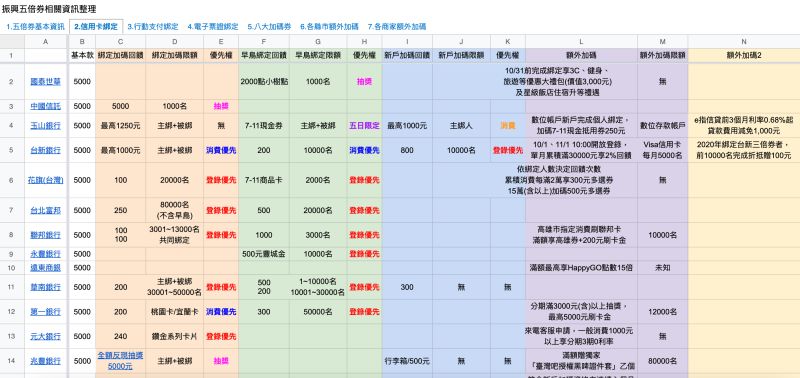This screenshot has height=378, width=800.
Task: Click the 基本款 header cell
Action: [x=82, y=56]
